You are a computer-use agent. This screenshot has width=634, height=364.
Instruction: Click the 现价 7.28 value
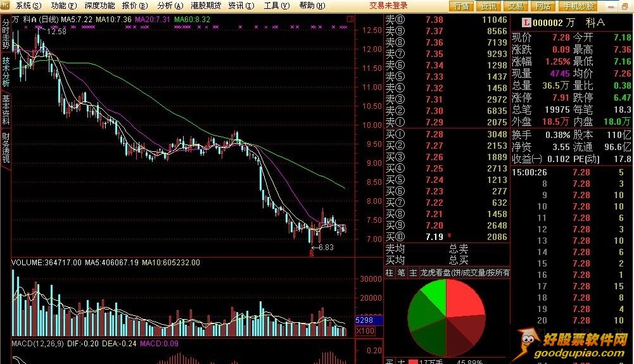[x=561, y=37]
